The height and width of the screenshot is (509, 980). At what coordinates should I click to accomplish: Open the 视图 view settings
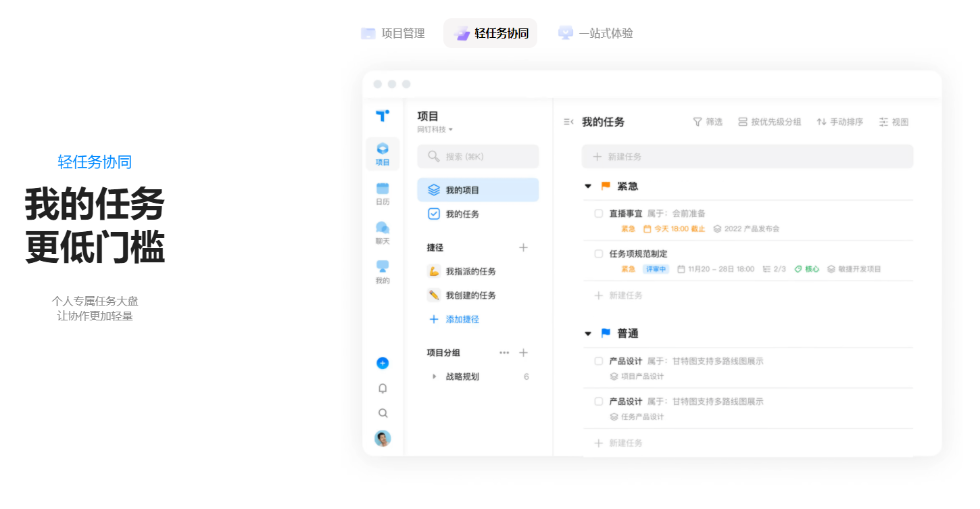893,122
